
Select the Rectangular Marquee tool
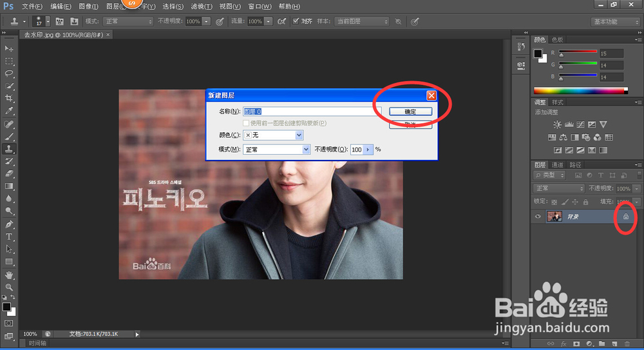click(8, 61)
